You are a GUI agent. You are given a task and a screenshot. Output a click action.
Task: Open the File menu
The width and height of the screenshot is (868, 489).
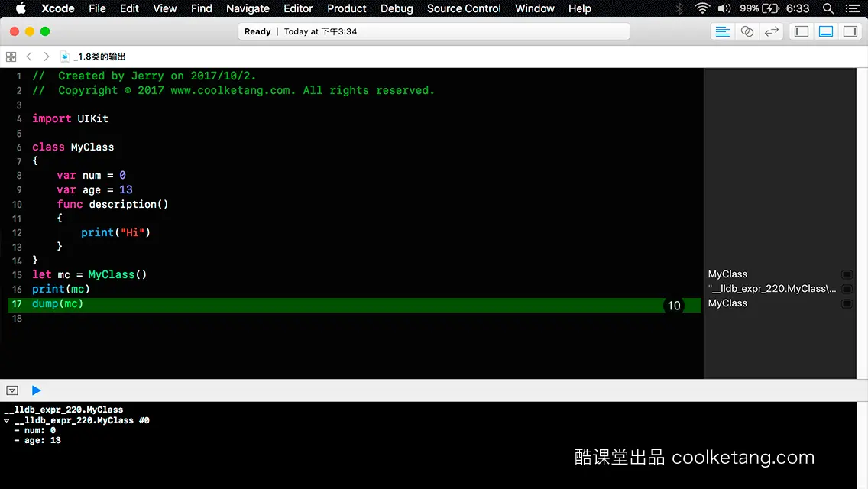pyautogui.click(x=97, y=8)
